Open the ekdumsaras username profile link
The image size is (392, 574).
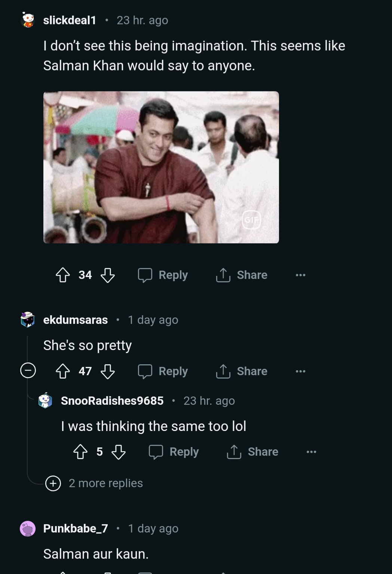point(76,320)
